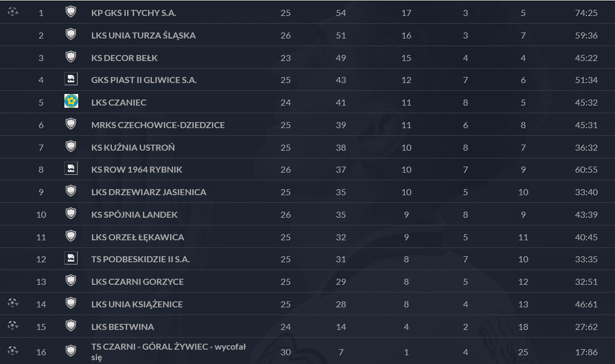615x364 pixels.
Task: Select the KS Kuźnia Ustroń team name
Action: (x=133, y=147)
